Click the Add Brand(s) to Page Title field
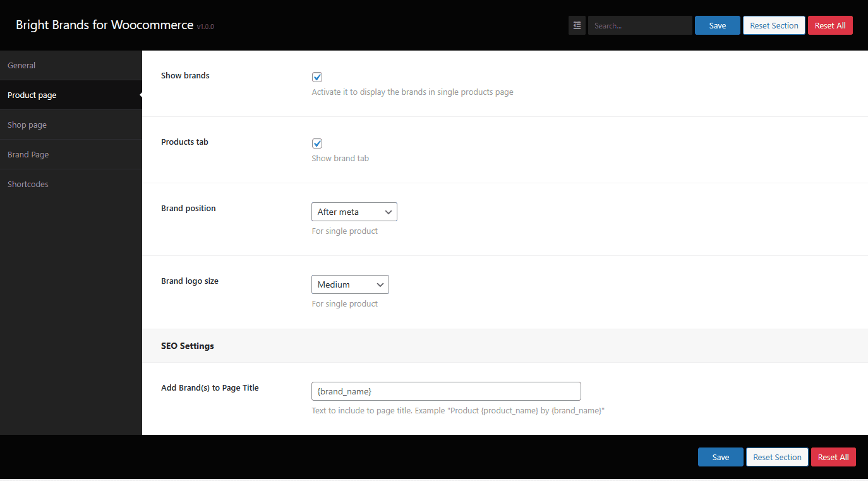This screenshot has height=481, width=868. pos(446,391)
